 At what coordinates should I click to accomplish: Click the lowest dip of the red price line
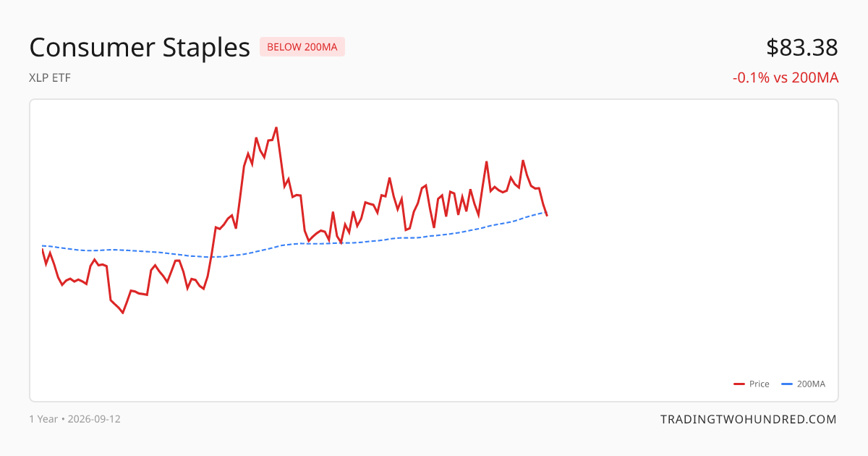(123, 313)
